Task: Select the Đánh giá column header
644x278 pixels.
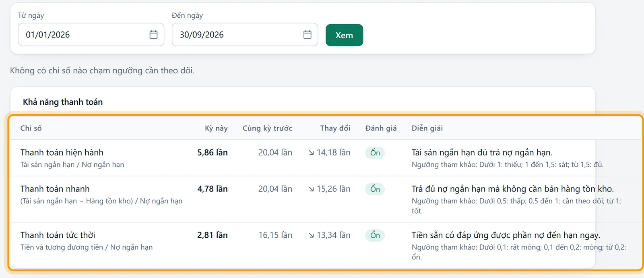Action: tap(381, 128)
